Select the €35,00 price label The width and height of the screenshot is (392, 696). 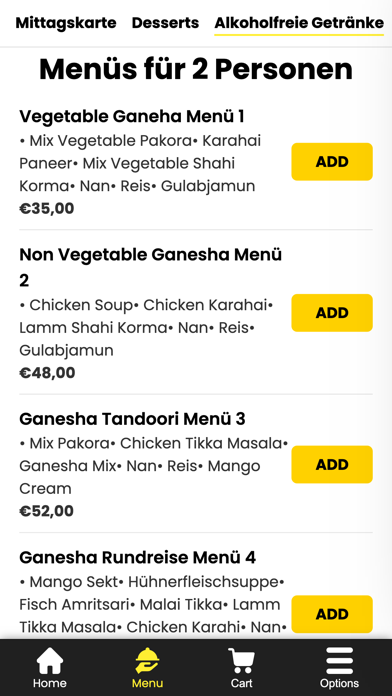point(47,208)
